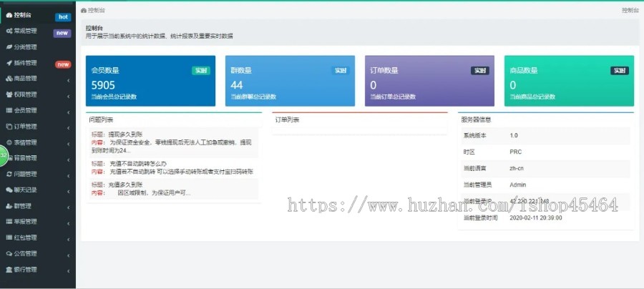Open the question titled 提现多久到账
This screenshot has width=644, height=289.
[x=126, y=134]
